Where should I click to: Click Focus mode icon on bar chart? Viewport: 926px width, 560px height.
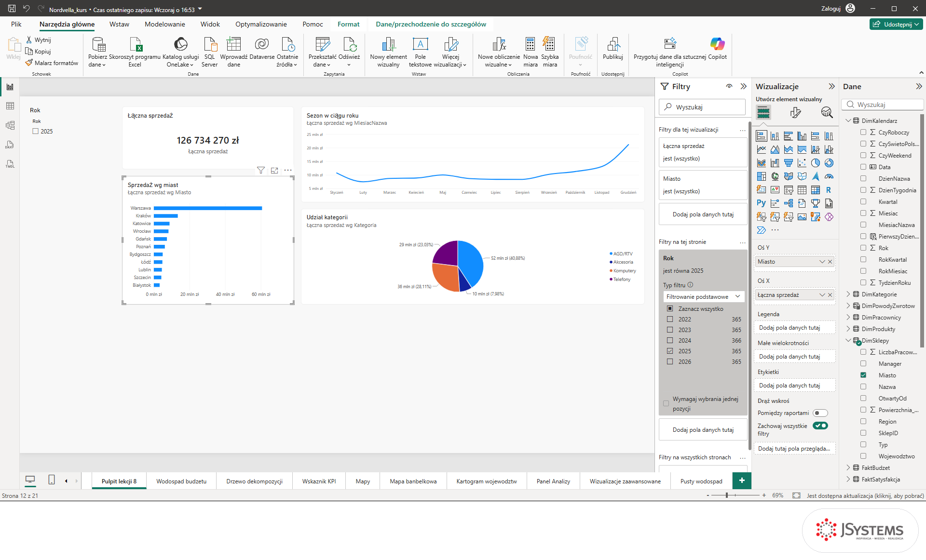click(274, 170)
